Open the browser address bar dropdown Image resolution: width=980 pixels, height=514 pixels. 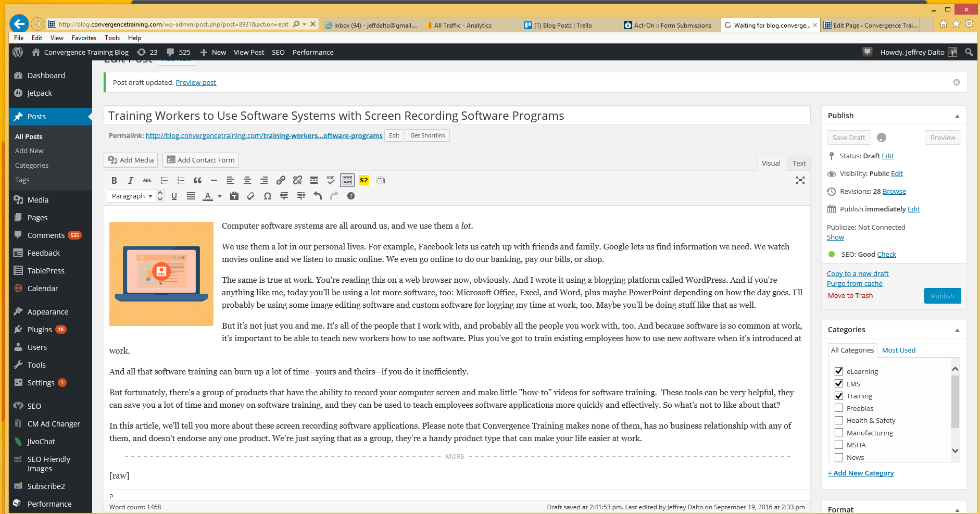(304, 24)
